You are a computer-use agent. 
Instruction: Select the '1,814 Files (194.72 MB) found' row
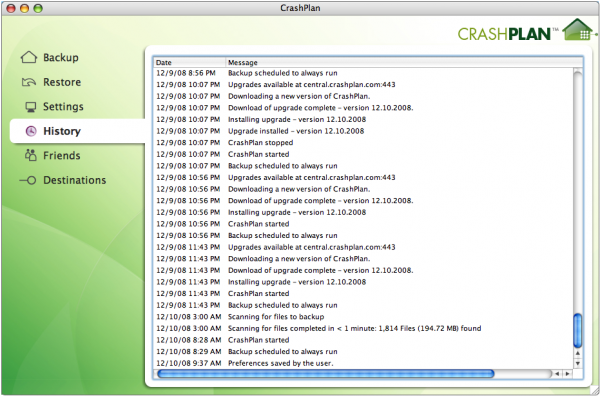click(364, 328)
